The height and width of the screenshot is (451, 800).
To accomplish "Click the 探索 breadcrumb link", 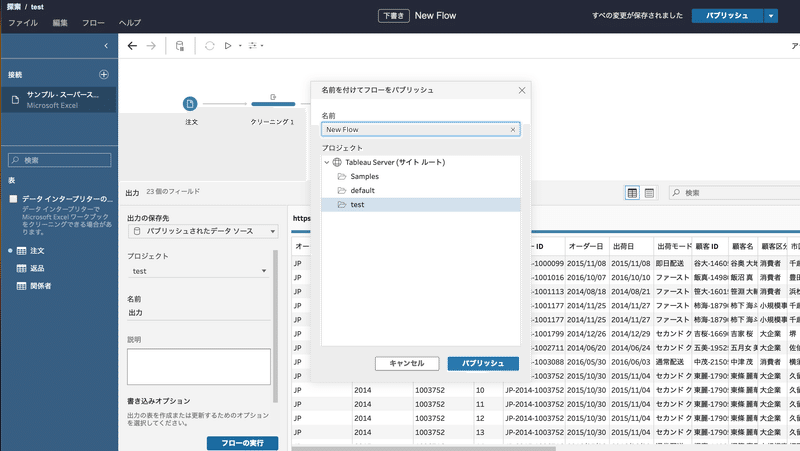I will click(x=14, y=7).
